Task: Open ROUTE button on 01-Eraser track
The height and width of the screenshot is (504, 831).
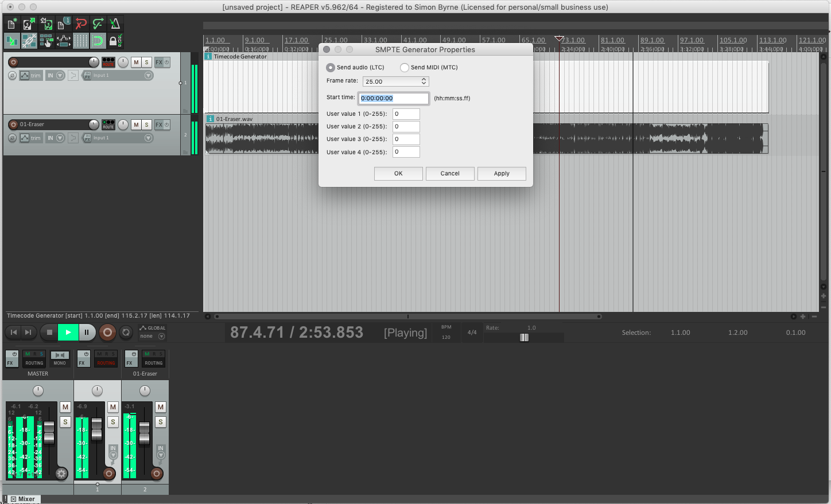Action: point(108,124)
